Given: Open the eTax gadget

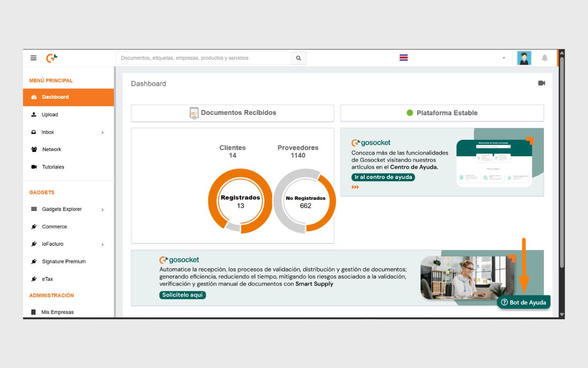Looking at the screenshot, I should click(x=46, y=279).
